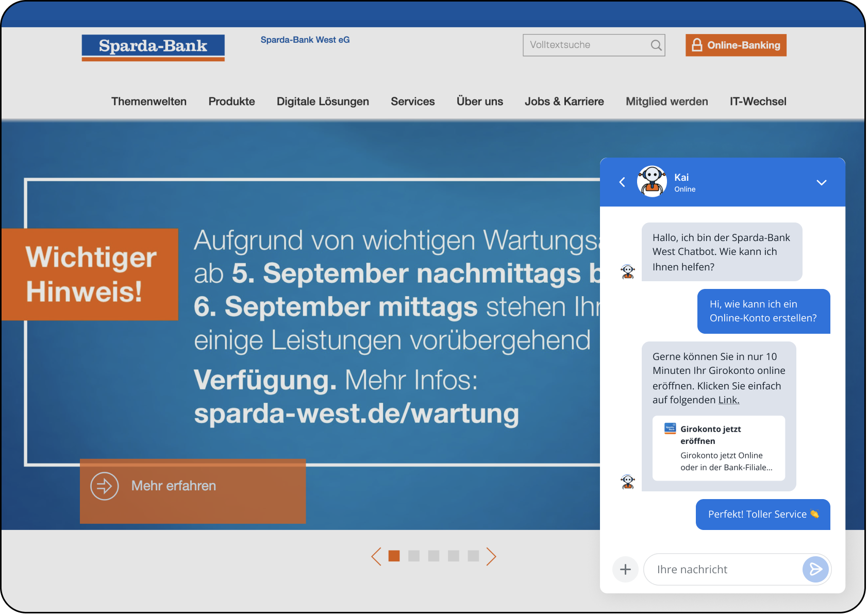Expand the Digitale Lösungen menu
This screenshot has width=868, height=616.
(323, 101)
